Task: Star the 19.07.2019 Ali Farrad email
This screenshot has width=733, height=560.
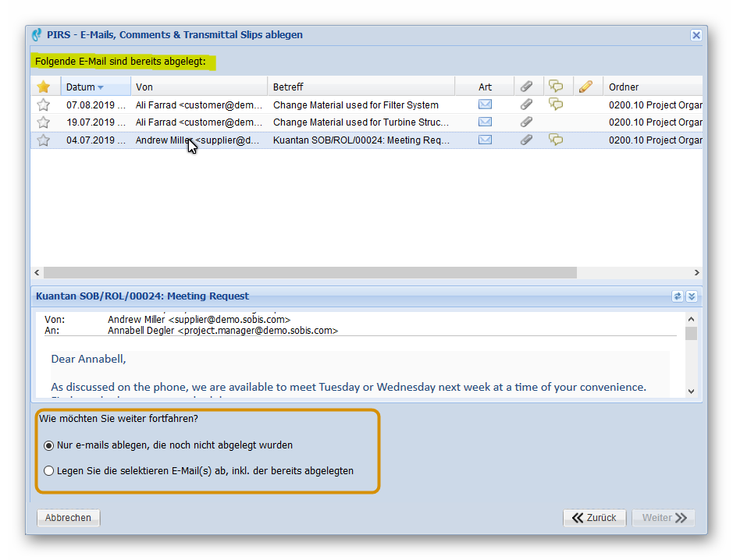Action: click(44, 122)
